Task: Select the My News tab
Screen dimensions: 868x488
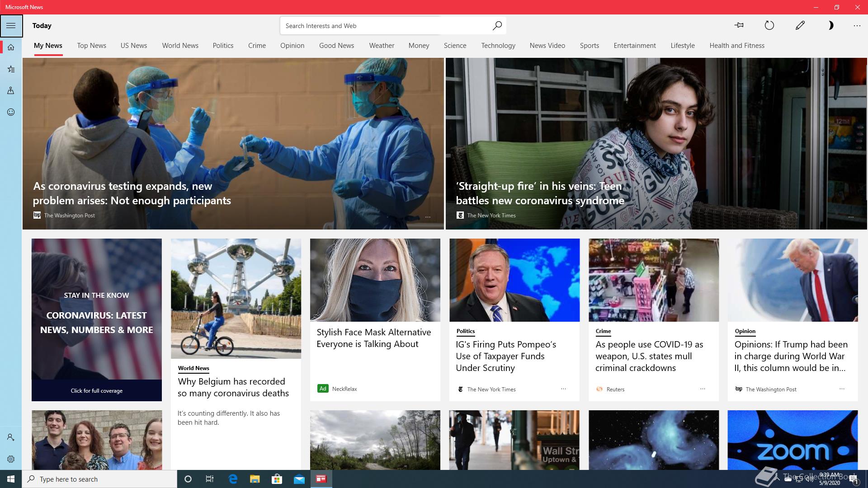Action: 48,46
